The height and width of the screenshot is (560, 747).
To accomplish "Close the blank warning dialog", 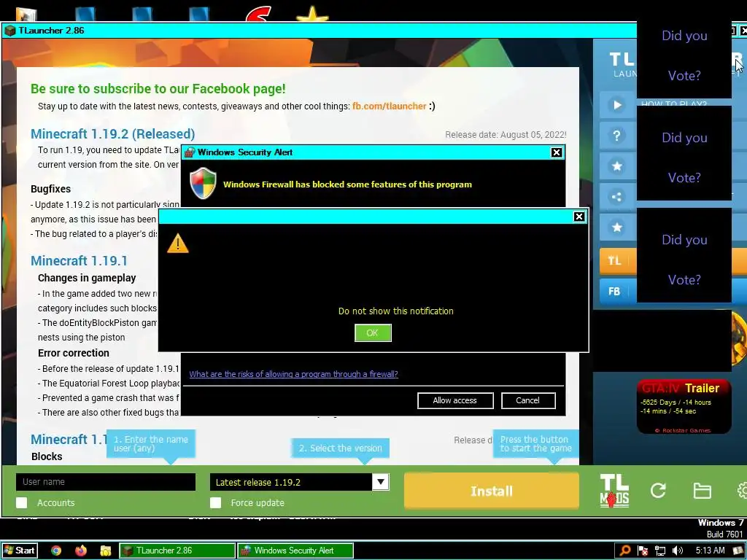I will pyautogui.click(x=578, y=217).
